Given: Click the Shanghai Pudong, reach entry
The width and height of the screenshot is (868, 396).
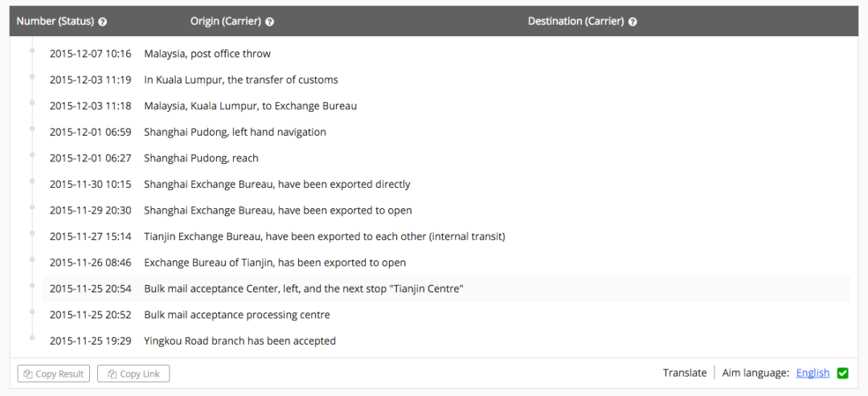Looking at the screenshot, I should [201, 158].
